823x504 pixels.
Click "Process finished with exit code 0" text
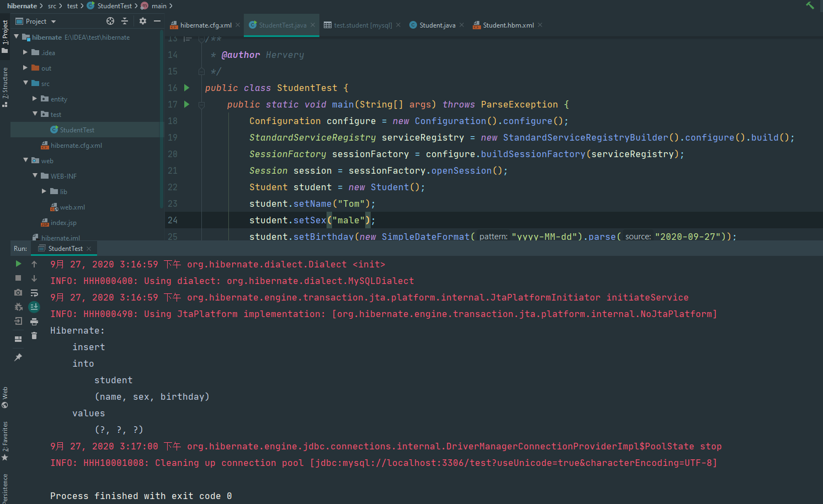[x=141, y=496]
